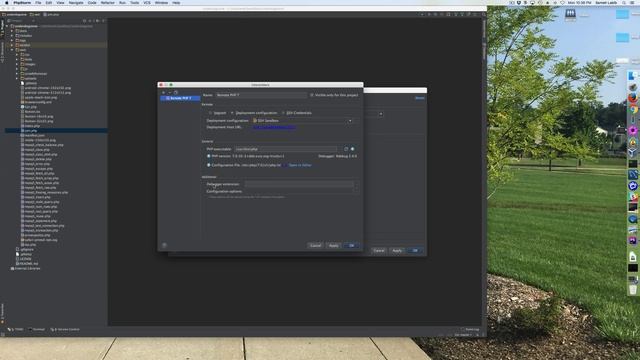Image resolution: width=640 pixels, height=360 pixels.
Task: Reset settings link in the Preferences window
Action: click(x=420, y=98)
